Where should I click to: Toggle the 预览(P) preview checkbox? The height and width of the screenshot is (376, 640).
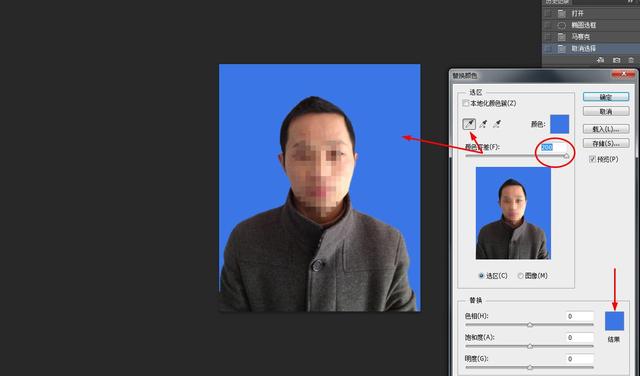592,159
